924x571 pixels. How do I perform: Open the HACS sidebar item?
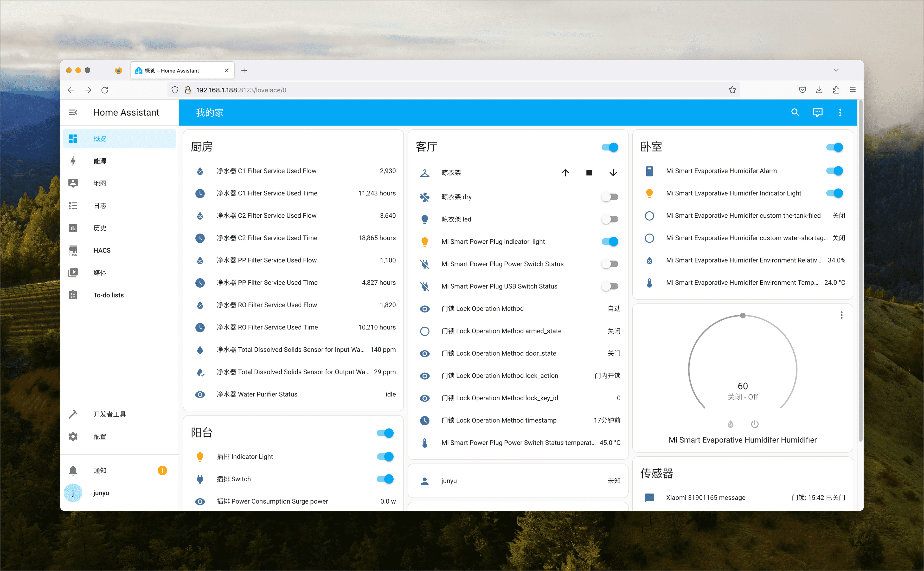pos(102,250)
